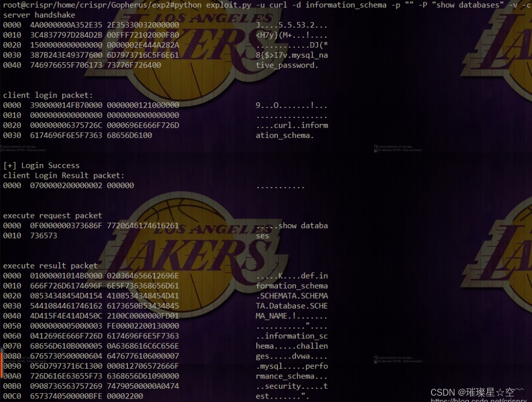
Task: Click hex value 0700000200000002
Action: [66, 186]
